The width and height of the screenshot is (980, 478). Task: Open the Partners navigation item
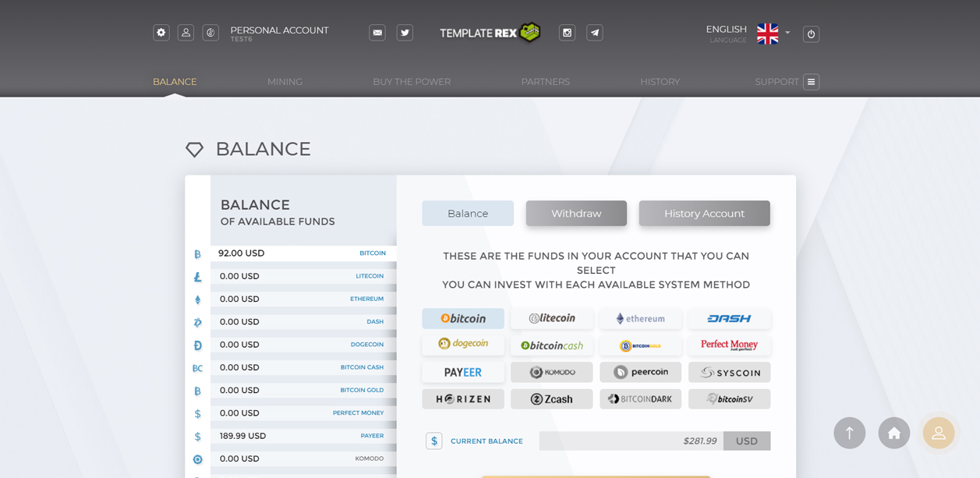pos(546,82)
